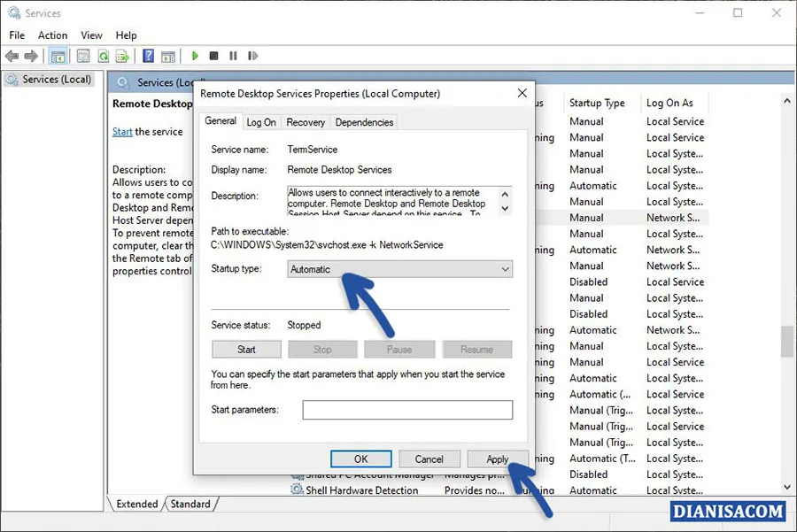
Task: Navigate back with the Back arrow icon
Action: pyautogui.click(x=12, y=55)
